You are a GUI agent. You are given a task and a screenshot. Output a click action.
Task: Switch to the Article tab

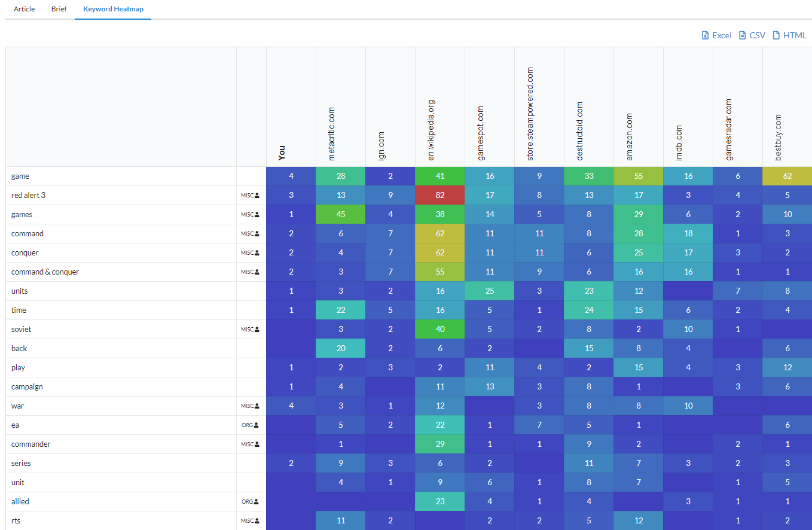(x=24, y=9)
